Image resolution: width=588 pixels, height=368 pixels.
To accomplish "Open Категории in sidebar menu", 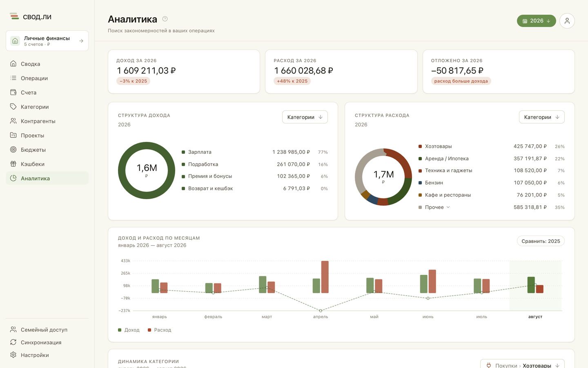I will [x=47, y=107].
